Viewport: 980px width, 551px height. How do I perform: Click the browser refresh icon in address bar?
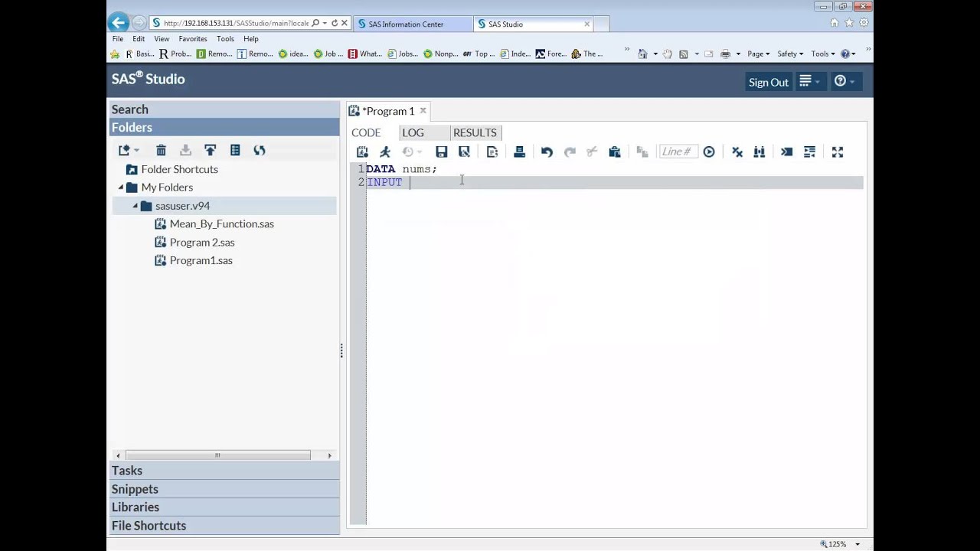point(335,24)
